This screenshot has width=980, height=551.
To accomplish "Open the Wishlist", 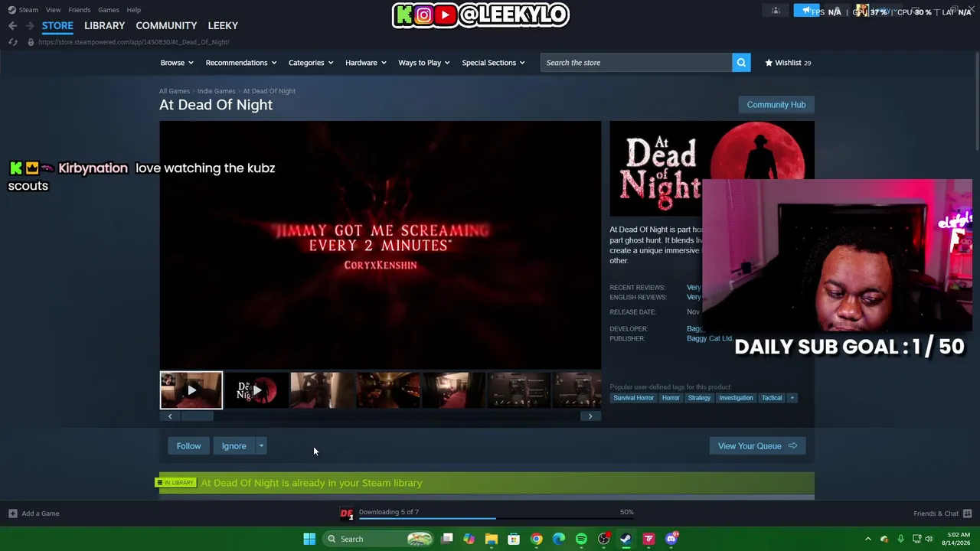I will pos(788,63).
